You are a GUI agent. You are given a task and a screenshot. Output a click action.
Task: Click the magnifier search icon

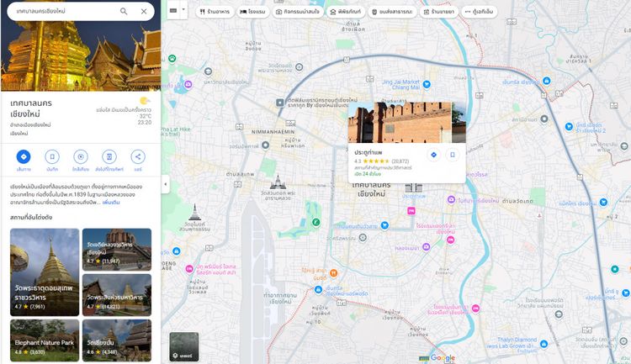[124, 11]
